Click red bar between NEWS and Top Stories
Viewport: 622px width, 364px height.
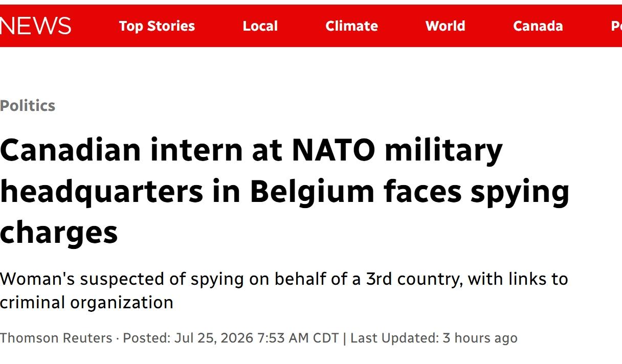point(95,26)
